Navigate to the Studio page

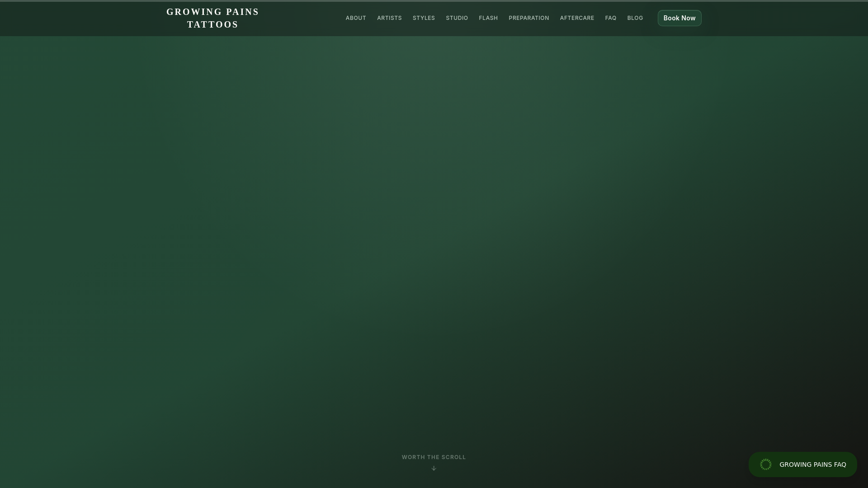pos(457,18)
